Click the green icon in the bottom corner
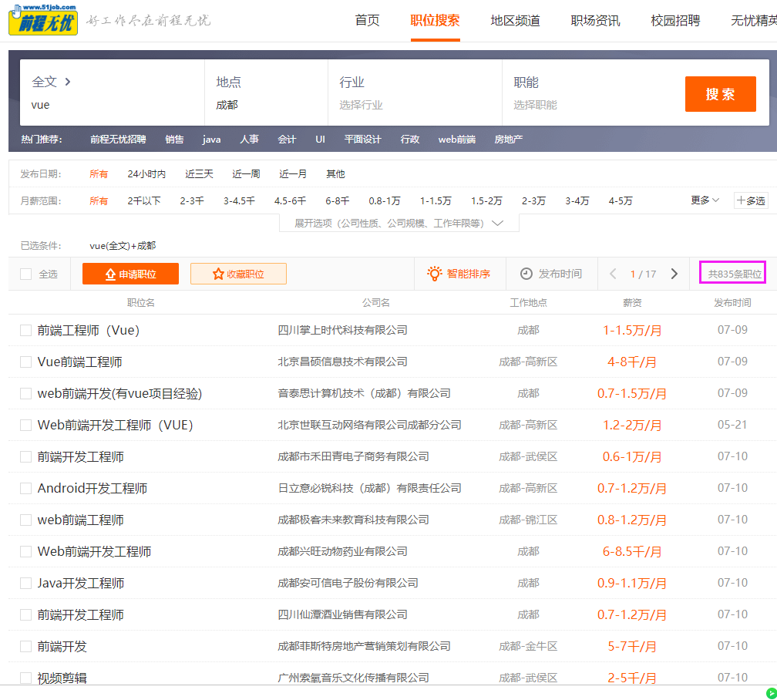Screen dimensions: 777x700 tap(771, 693)
